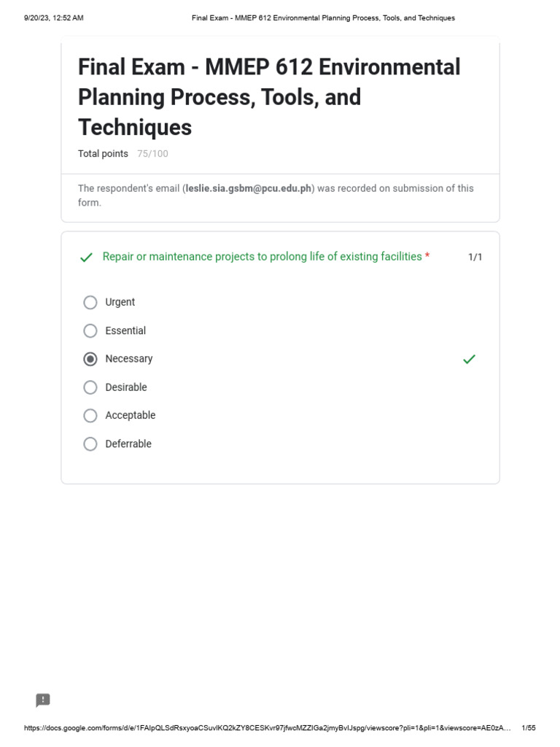Image resolution: width=560 pixels, height=747 pixels.
Task: Click the 1/55 page number indicator
Action: coord(529,728)
